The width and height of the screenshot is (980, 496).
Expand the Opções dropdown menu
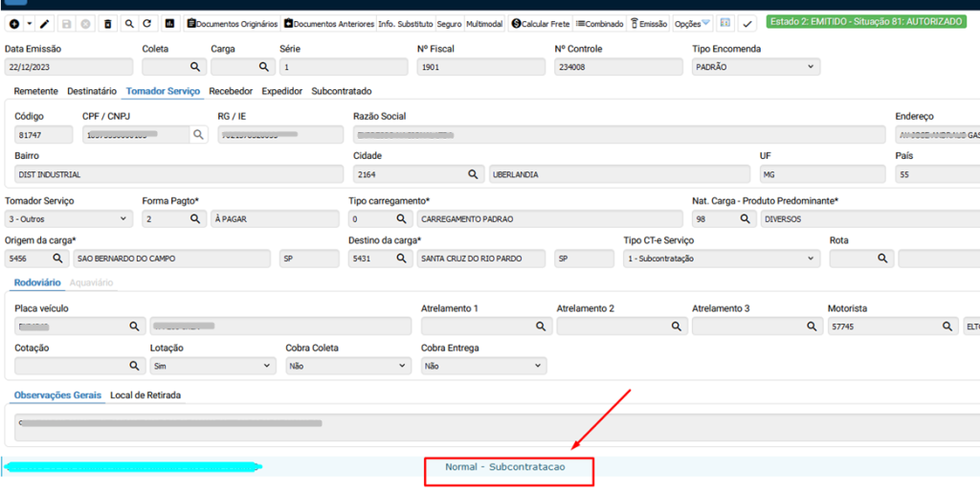[x=692, y=23]
